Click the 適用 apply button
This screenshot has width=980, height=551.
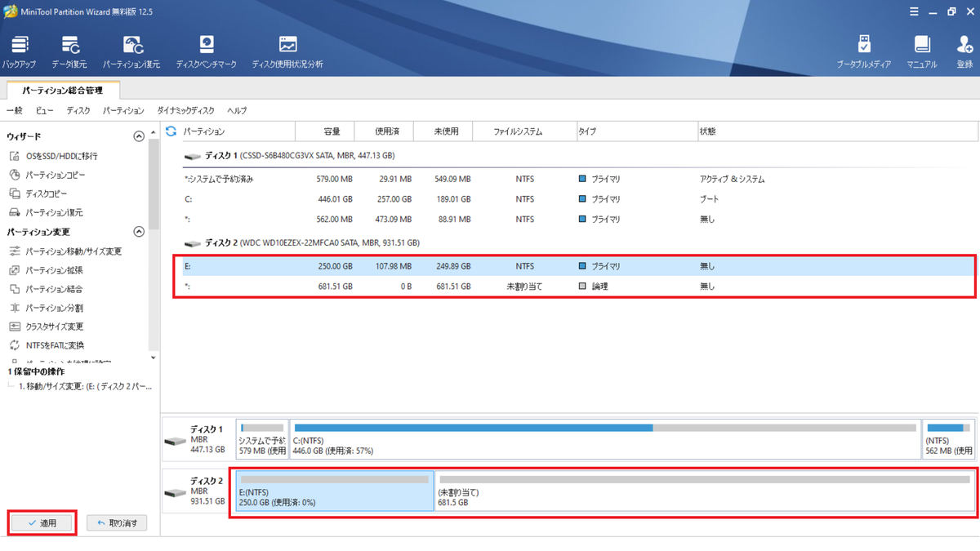coord(42,522)
